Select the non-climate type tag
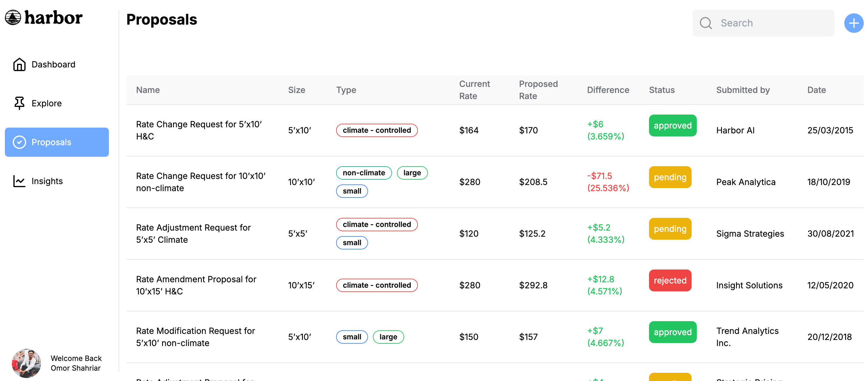 click(363, 173)
